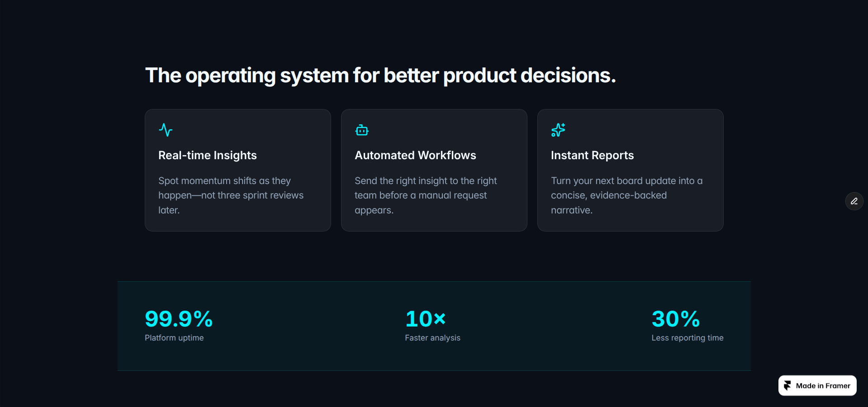Open the Made in Framer badge
Viewport: 868px width, 407px height.
click(817, 385)
